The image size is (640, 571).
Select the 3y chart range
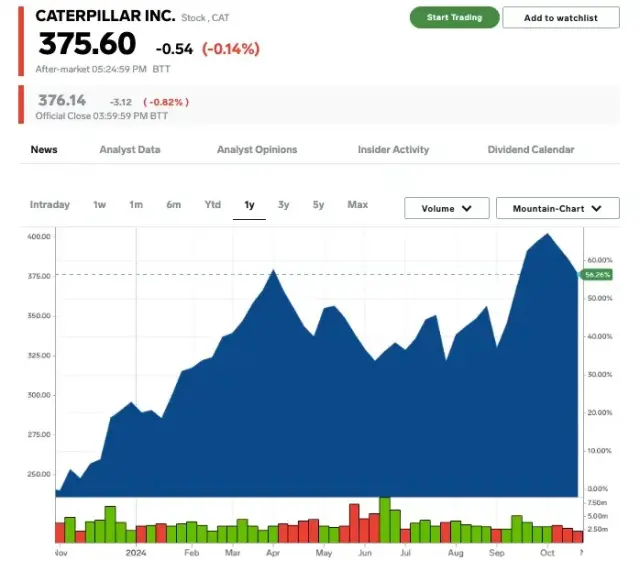[x=284, y=205]
